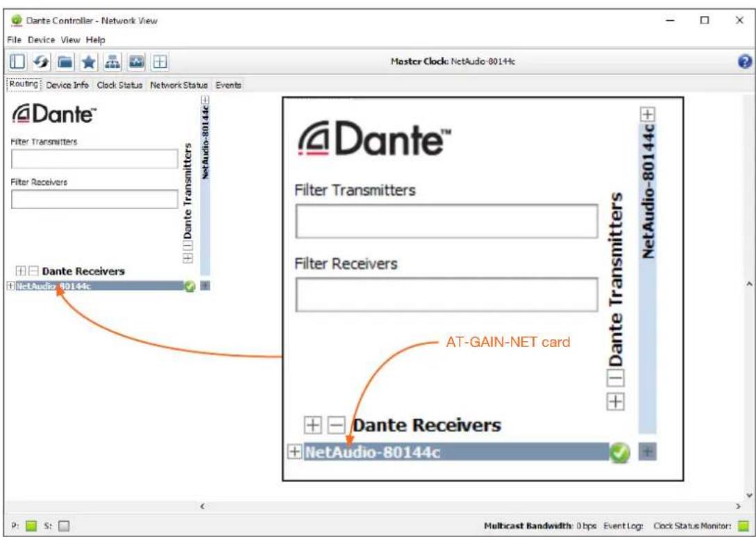This screenshot has width=756, height=537.
Task: Click the vertical scrollbar up arrow
Action: tap(749, 284)
